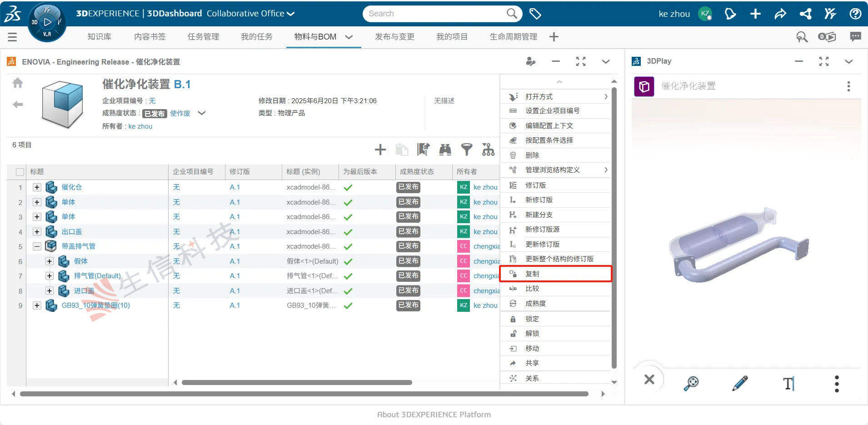
Task: Expand the 进口盖 row
Action: coord(50,291)
